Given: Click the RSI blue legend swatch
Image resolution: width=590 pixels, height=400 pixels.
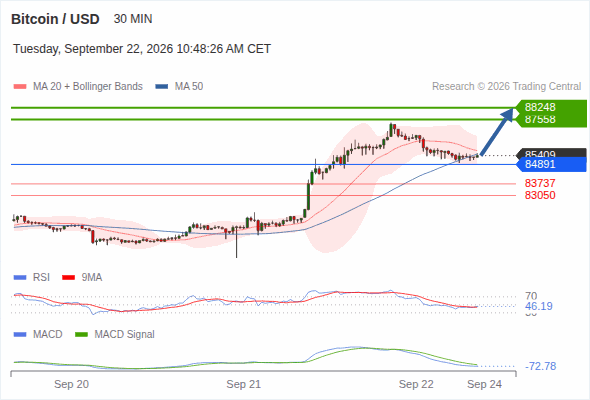Looking at the screenshot, I should pos(20,278).
